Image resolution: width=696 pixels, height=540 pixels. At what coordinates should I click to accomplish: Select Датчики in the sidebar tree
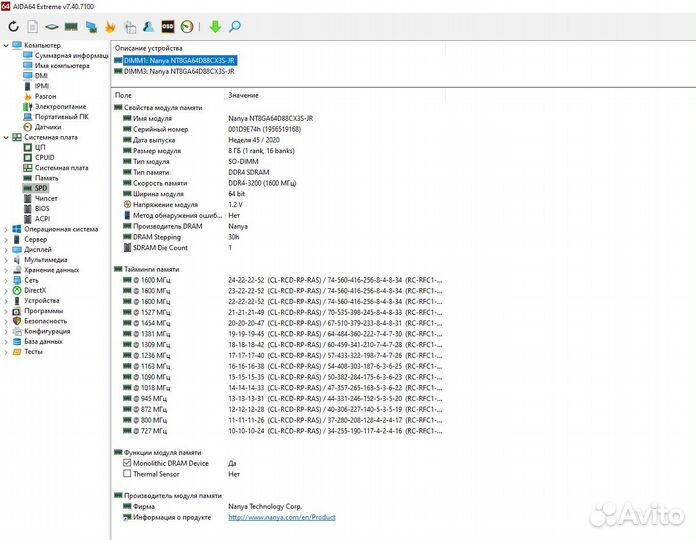click(x=47, y=127)
